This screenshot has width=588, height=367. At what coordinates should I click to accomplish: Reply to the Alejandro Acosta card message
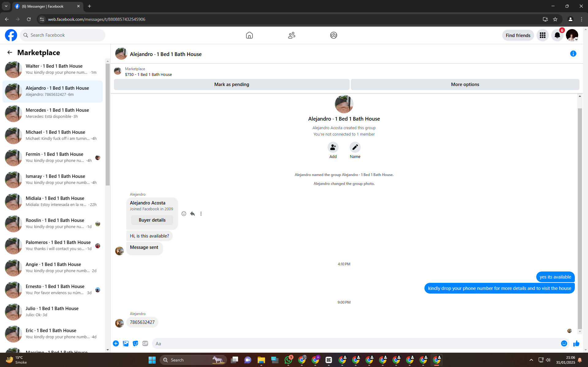[x=192, y=214]
